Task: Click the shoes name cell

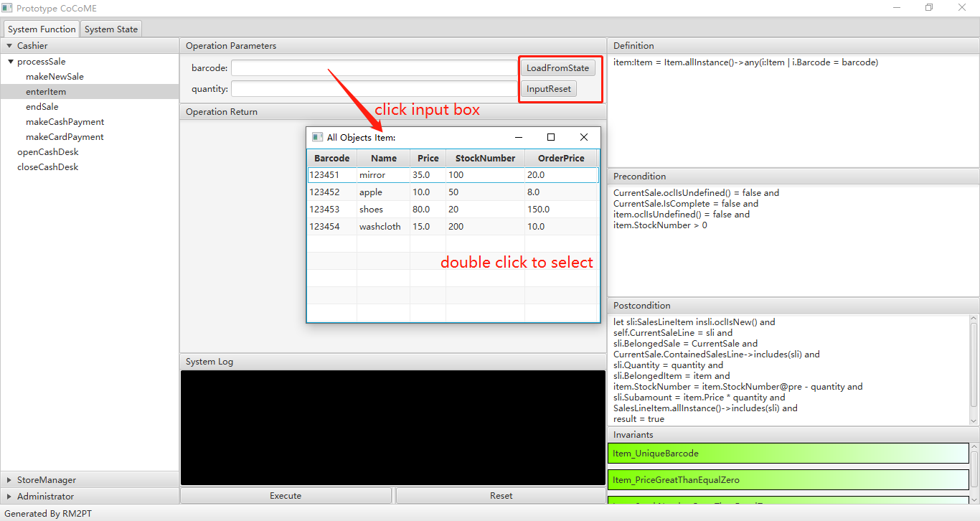Action: [384, 210]
